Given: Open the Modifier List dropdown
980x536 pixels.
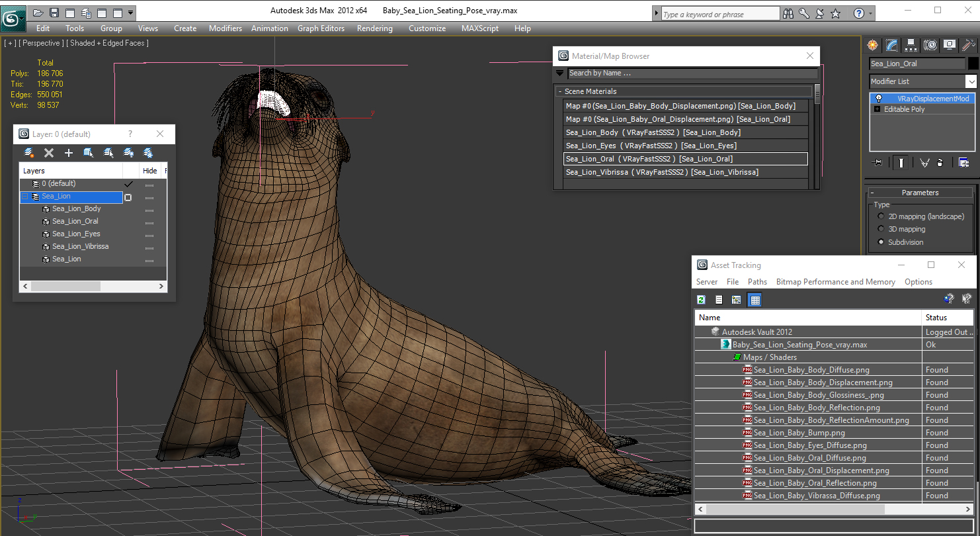Looking at the screenshot, I should (x=971, y=81).
